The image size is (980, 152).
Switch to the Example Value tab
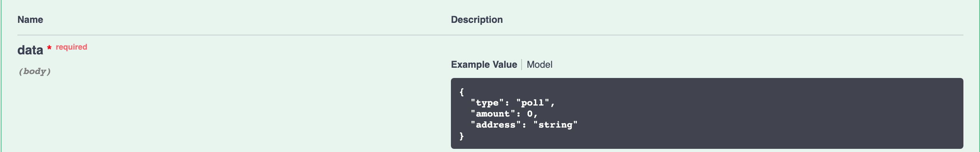tap(484, 65)
